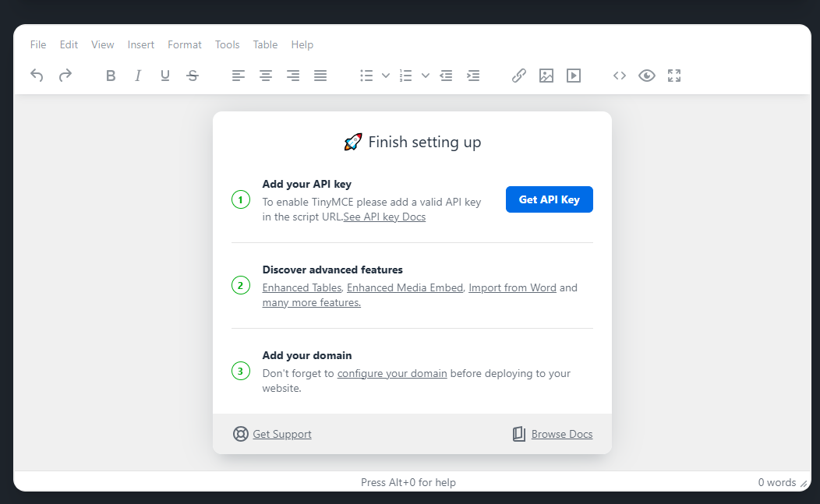The height and width of the screenshot is (504, 820).
Task: Toggle italic formatting
Action: pos(138,76)
